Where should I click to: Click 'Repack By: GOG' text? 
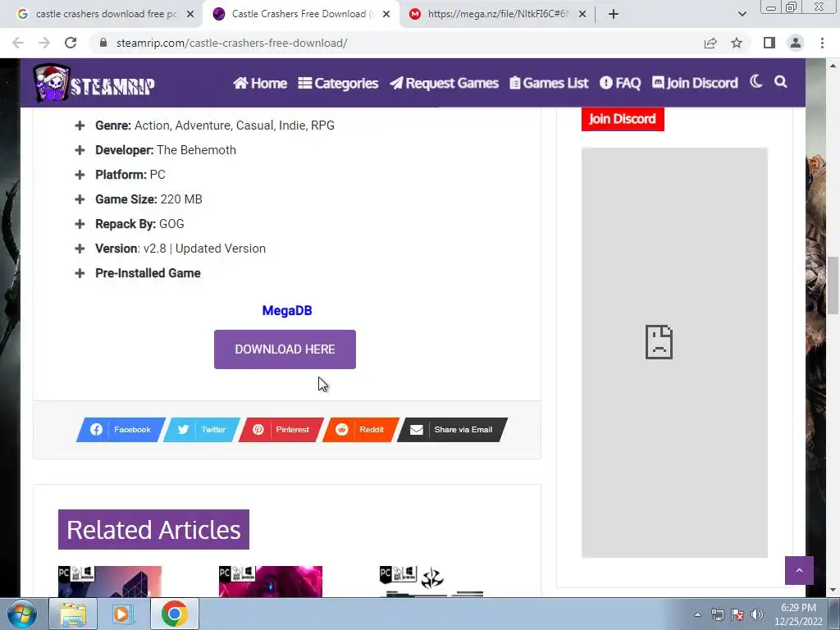pyautogui.click(x=139, y=224)
